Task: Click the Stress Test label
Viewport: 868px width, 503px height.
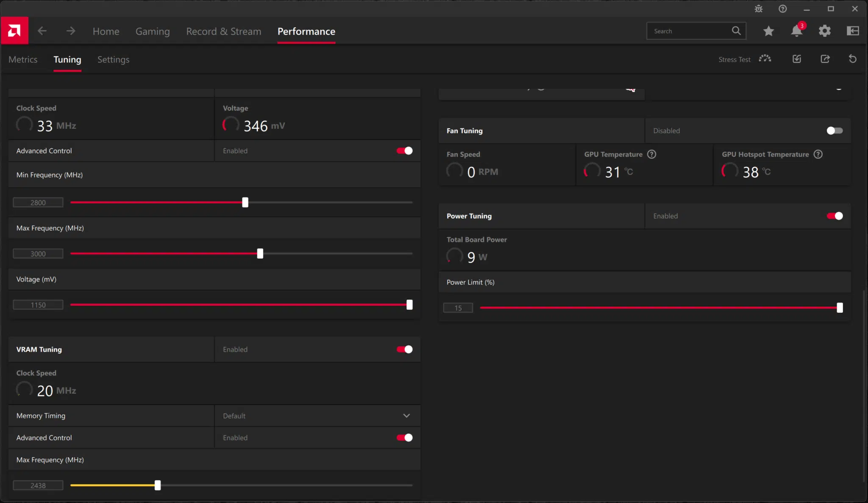Action: coord(734,59)
